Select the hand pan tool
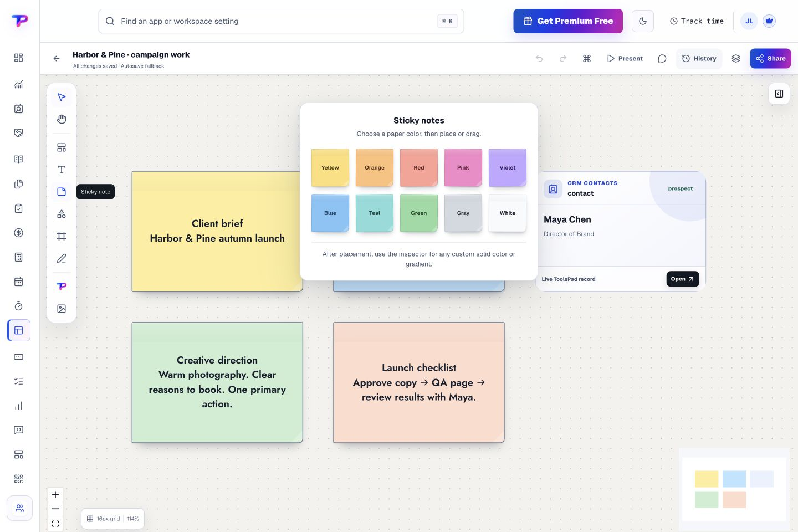This screenshot has width=798, height=532. pyautogui.click(x=62, y=120)
